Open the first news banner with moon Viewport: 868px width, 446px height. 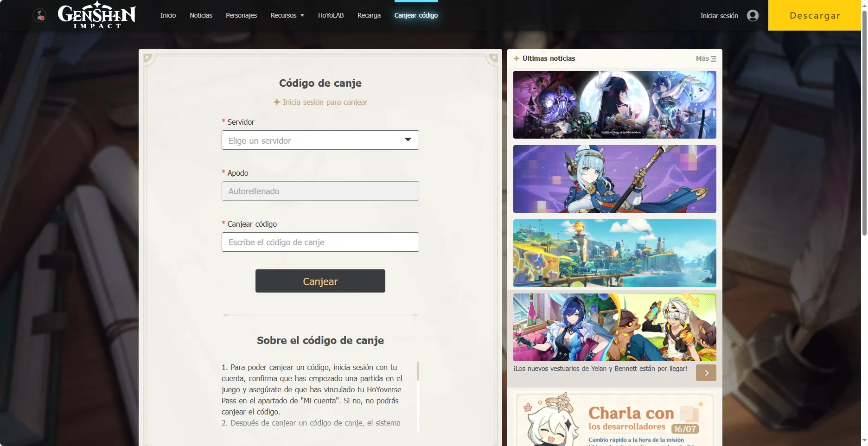coord(615,105)
